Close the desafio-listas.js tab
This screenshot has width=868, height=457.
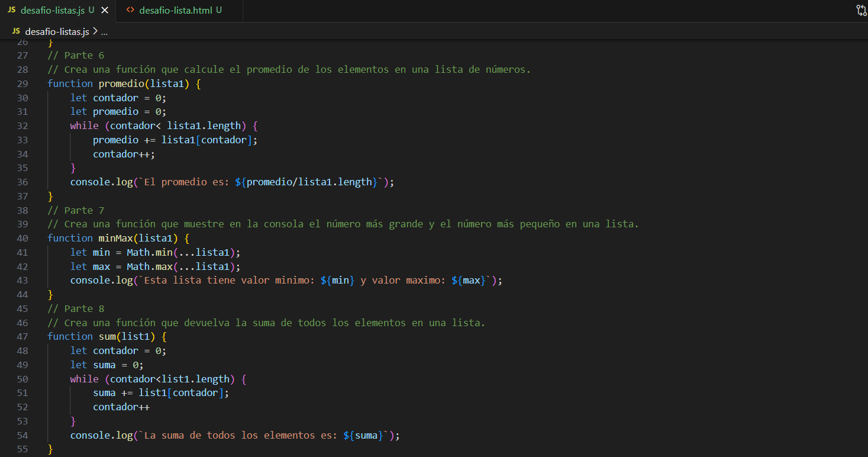[x=105, y=11]
